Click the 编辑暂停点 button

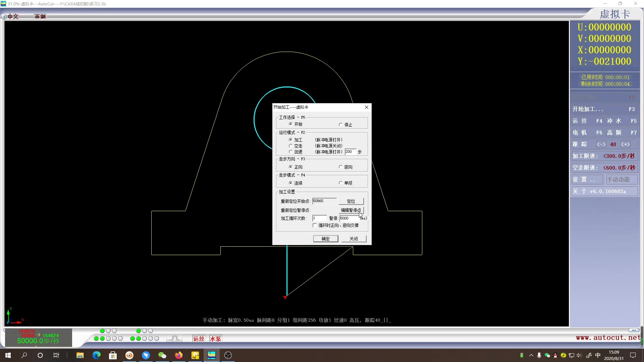pyautogui.click(x=351, y=209)
